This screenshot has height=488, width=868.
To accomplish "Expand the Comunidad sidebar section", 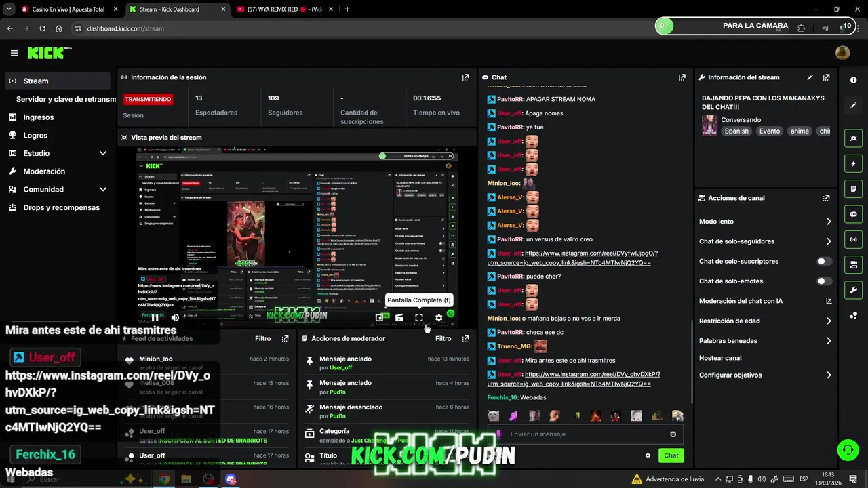I will (x=103, y=190).
